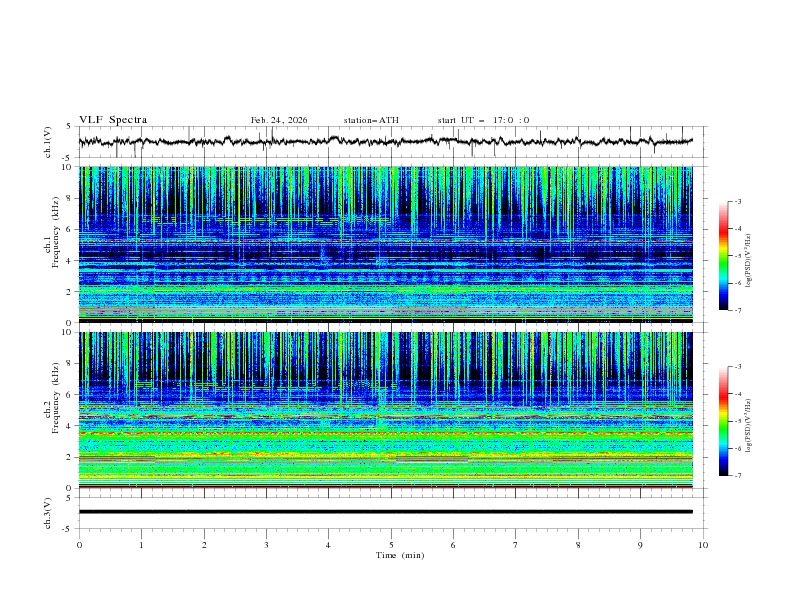Click the Time (min) axis label
Viewport: 792px width, 612px height.
pos(398,554)
